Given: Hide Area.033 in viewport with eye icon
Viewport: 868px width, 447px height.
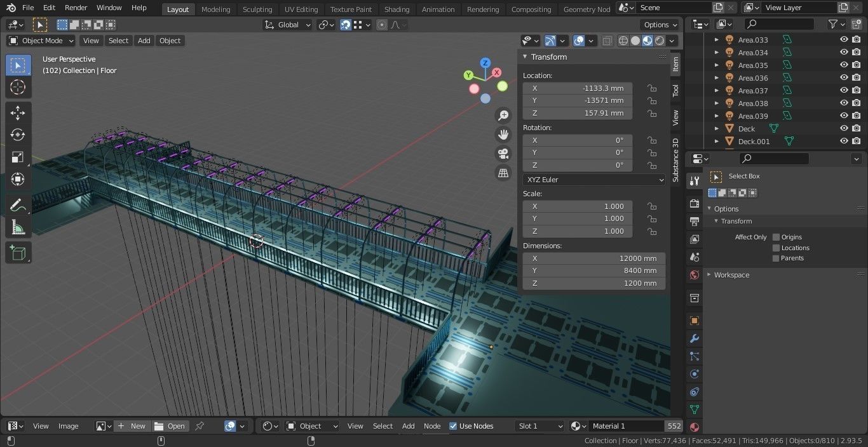Looking at the screenshot, I should [844, 39].
